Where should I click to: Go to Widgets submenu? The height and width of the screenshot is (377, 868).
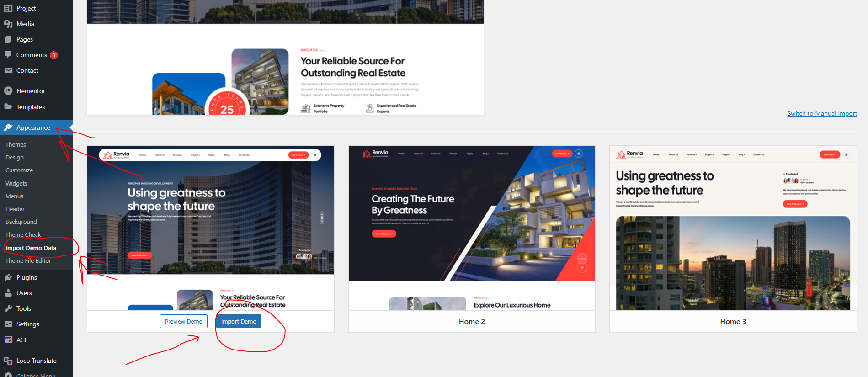(16, 183)
